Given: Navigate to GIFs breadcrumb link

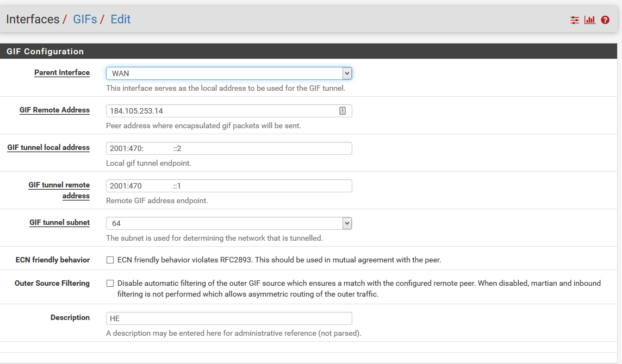Looking at the screenshot, I should point(84,20).
